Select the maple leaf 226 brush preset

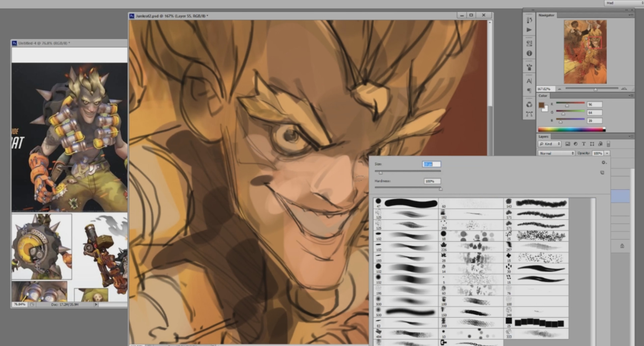(471, 247)
